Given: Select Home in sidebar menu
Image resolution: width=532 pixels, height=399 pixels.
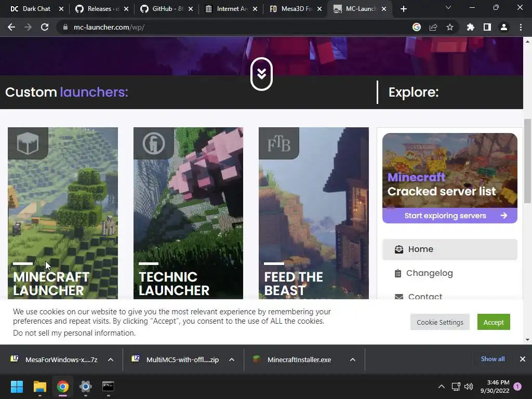Looking at the screenshot, I should 450,249.
